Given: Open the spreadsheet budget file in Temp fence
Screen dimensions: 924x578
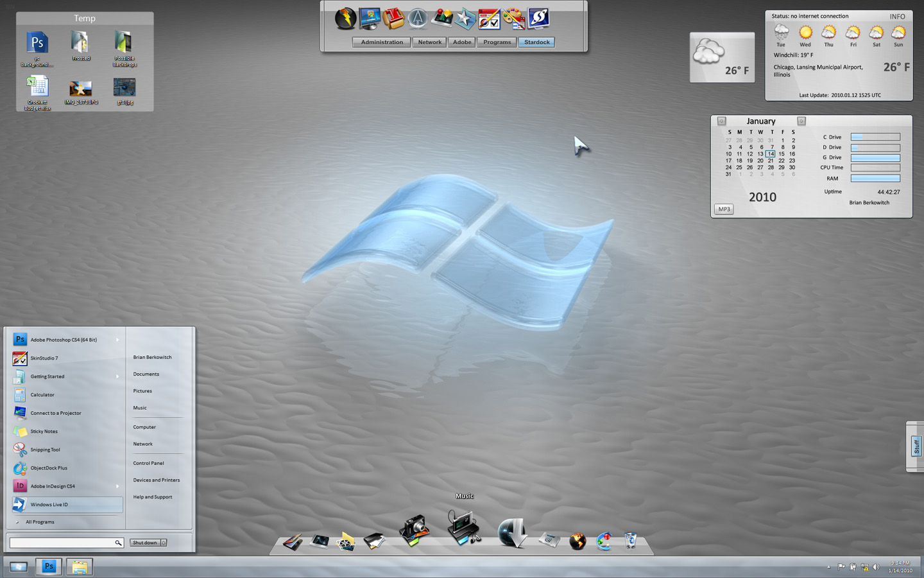Looking at the screenshot, I should [37, 93].
